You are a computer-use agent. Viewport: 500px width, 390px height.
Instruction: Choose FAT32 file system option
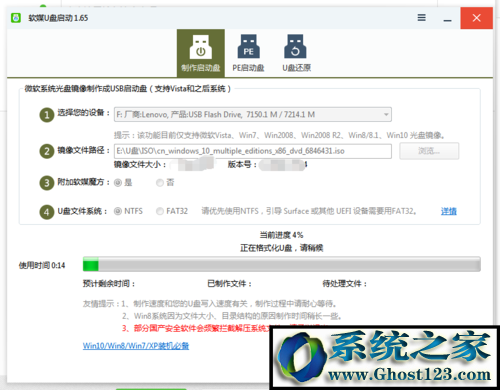point(172,211)
